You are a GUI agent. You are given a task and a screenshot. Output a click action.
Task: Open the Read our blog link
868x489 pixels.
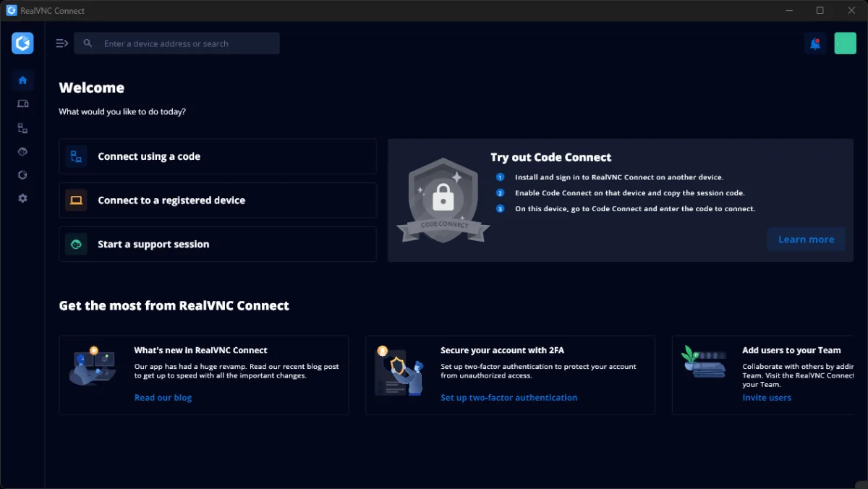click(x=163, y=398)
